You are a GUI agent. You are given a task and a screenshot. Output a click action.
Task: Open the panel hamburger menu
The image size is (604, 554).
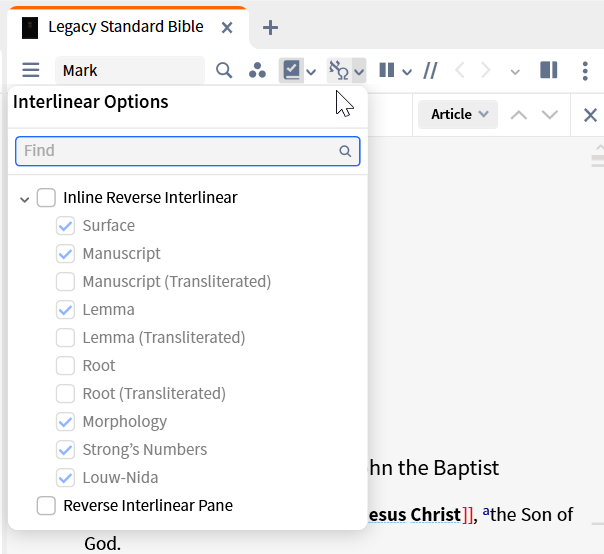pyautogui.click(x=30, y=71)
